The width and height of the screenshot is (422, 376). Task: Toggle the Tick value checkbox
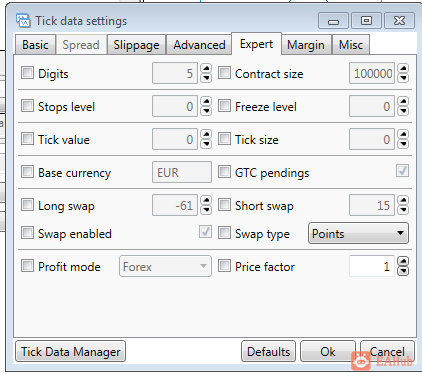click(x=27, y=139)
